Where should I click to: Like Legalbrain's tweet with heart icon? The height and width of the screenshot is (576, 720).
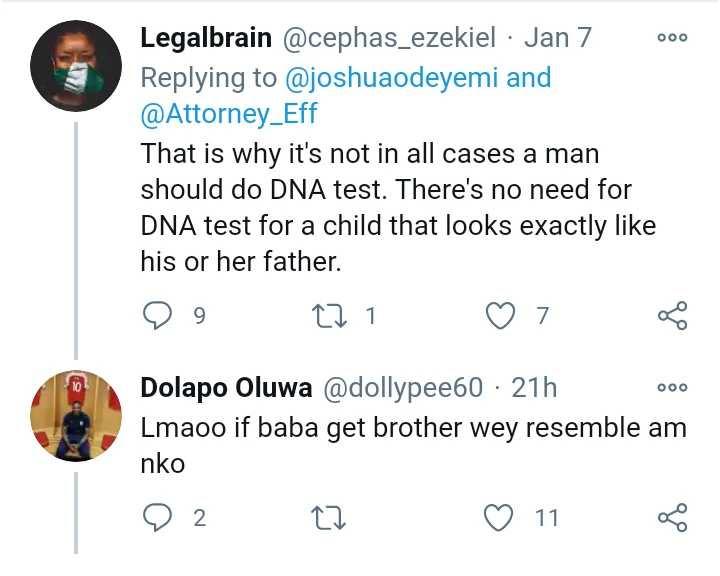pyautogui.click(x=498, y=317)
